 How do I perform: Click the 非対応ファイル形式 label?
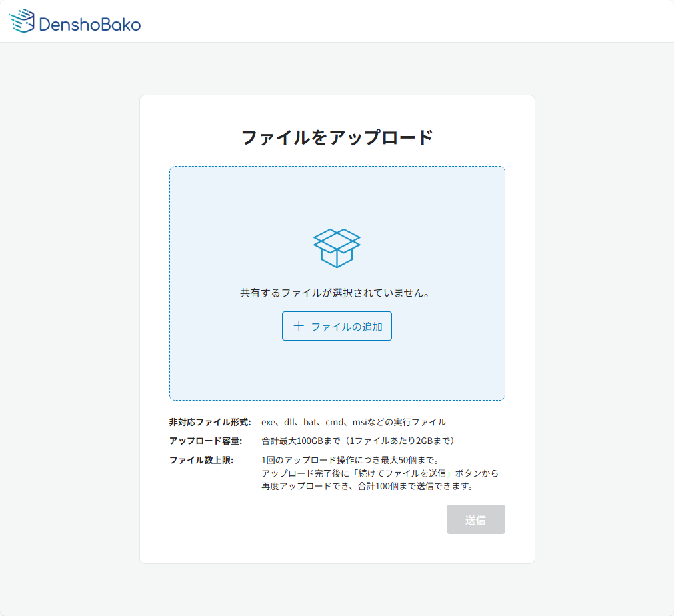(x=210, y=422)
